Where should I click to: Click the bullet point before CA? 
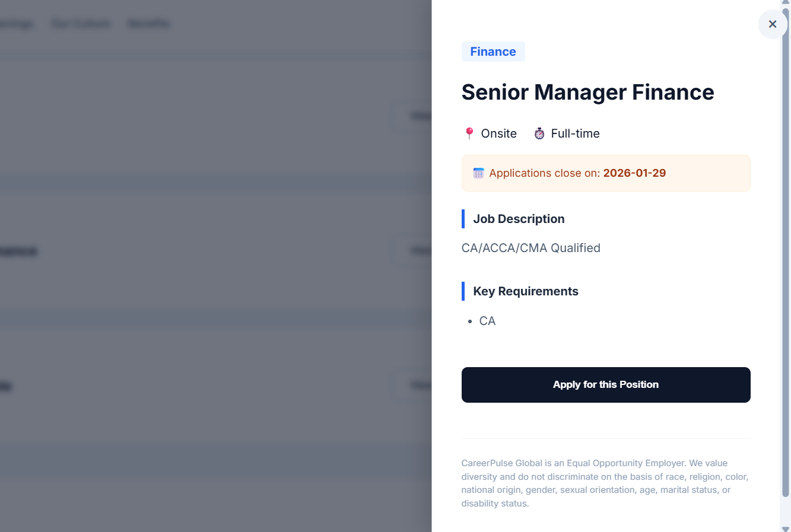[x=470, y=321]
